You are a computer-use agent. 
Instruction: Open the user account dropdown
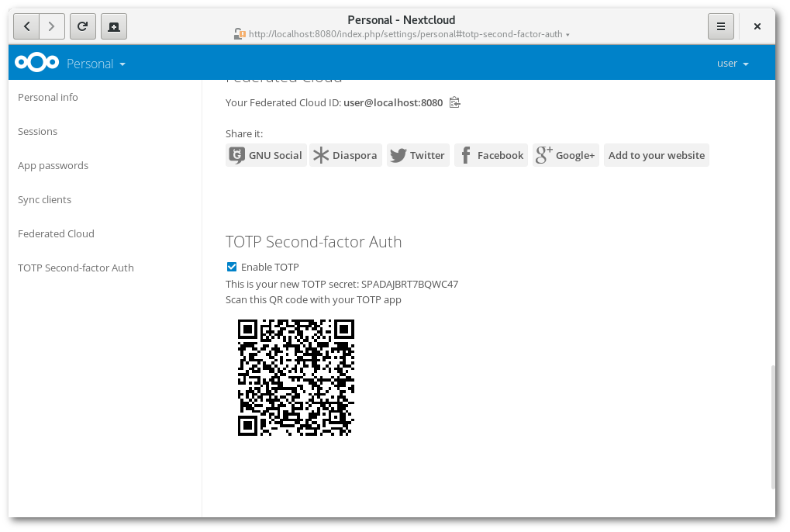tap(733, 64)
